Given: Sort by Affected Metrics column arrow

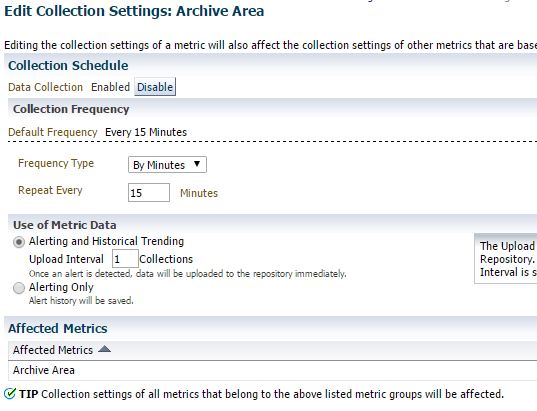Looking at the screenshot, I should coord(104,349).
